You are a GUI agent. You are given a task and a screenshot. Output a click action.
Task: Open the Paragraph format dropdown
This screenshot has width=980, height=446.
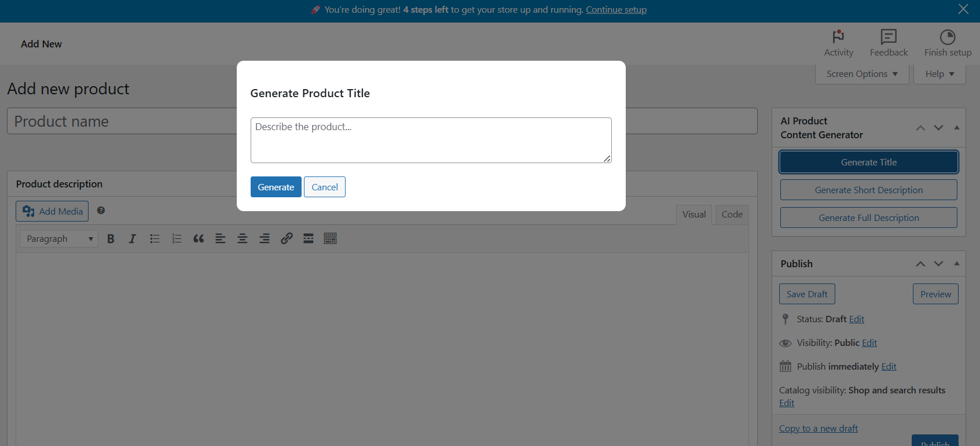[59, 239]
